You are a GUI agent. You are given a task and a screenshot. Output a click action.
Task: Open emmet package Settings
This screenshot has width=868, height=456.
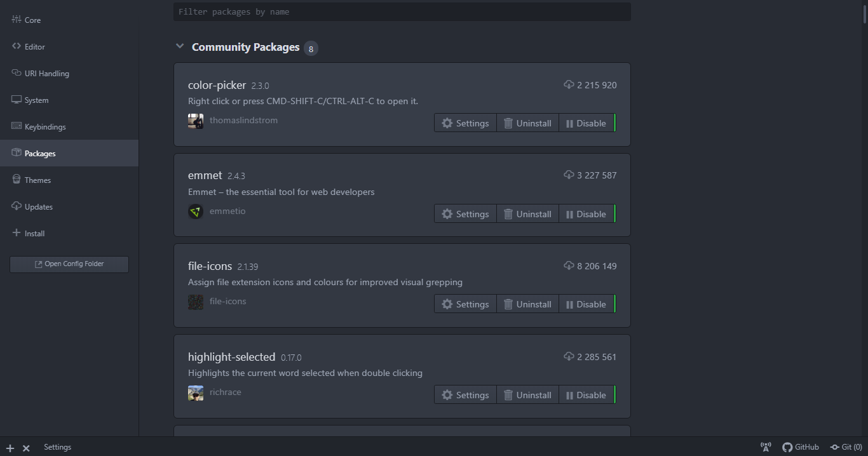(465, 214)
